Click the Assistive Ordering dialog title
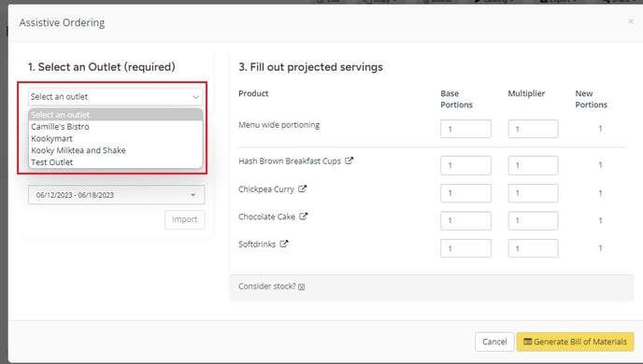This screenshot has width=643, height=364. [62, 22]
